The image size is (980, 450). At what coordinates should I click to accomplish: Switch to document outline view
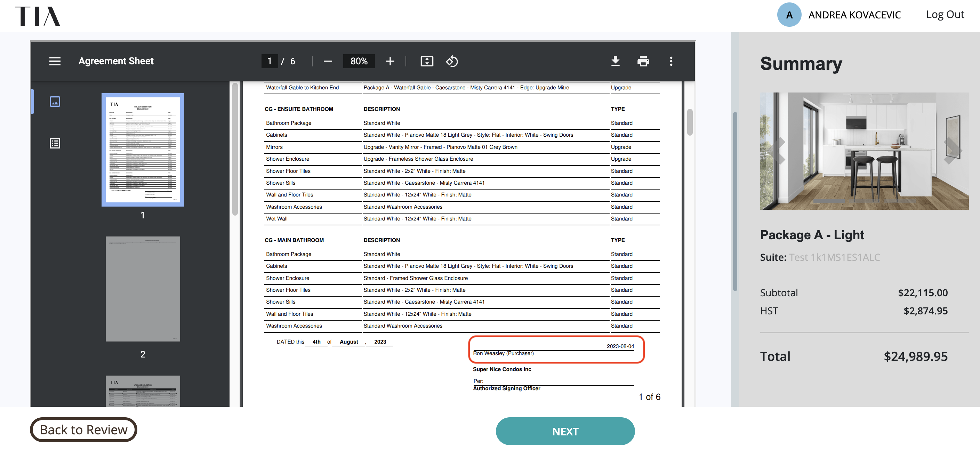click(x=55, y=143)
